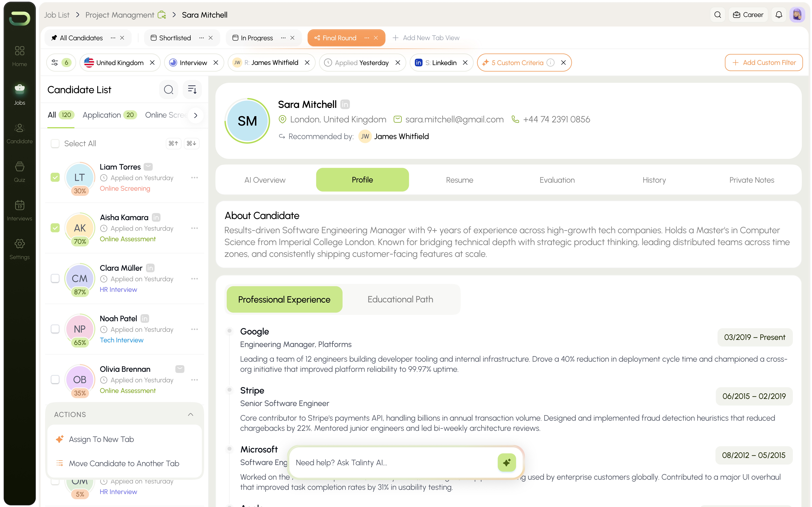This screenshot has height=507, width=812.
Task: Click Assign To New Tab action
Action: click(101, 439)
